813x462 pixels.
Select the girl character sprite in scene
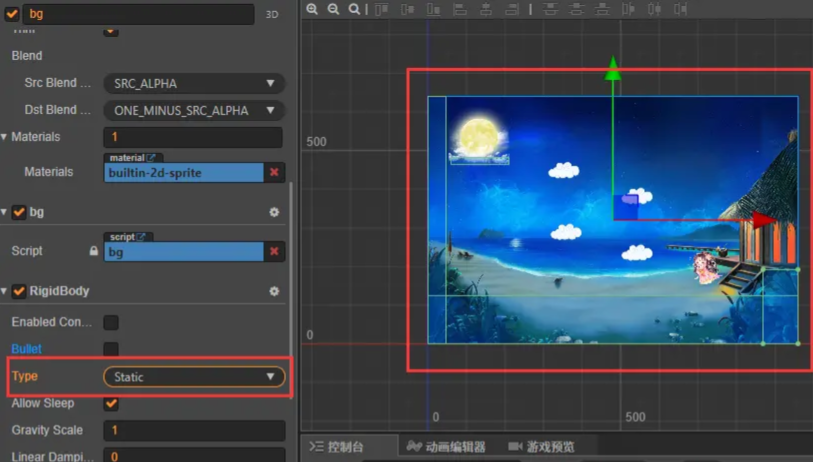(706, 268)
